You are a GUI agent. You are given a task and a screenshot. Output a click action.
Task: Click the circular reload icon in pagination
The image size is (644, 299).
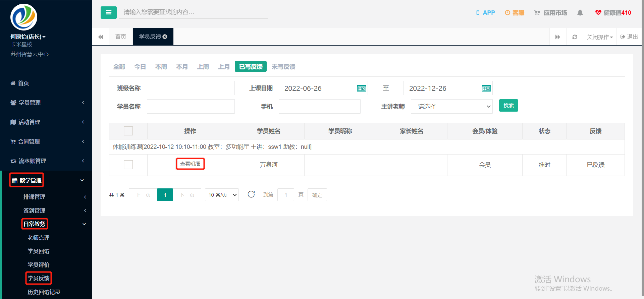pyautogui.click(x=251, y=194)
